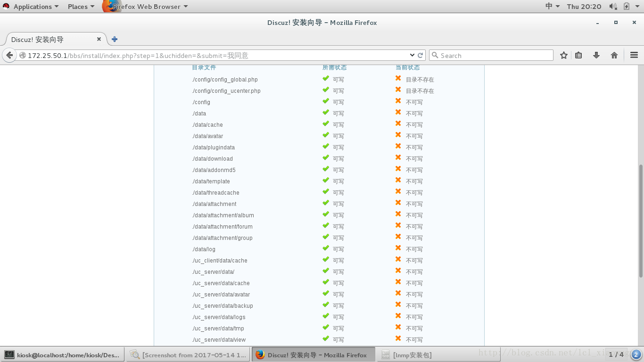Open the downloads arrow icon
644x362 pixels.
point(596,55)
